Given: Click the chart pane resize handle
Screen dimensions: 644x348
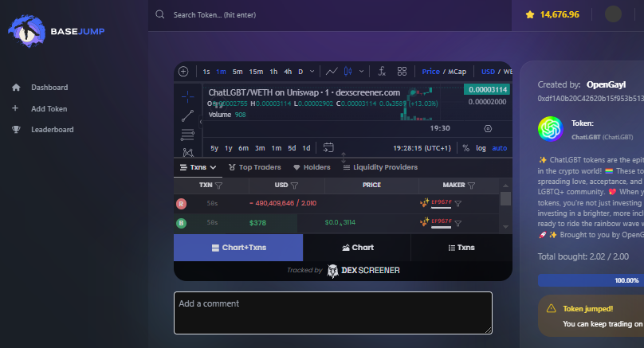Looking at the screenshot, I should click(x=344, y=158).
